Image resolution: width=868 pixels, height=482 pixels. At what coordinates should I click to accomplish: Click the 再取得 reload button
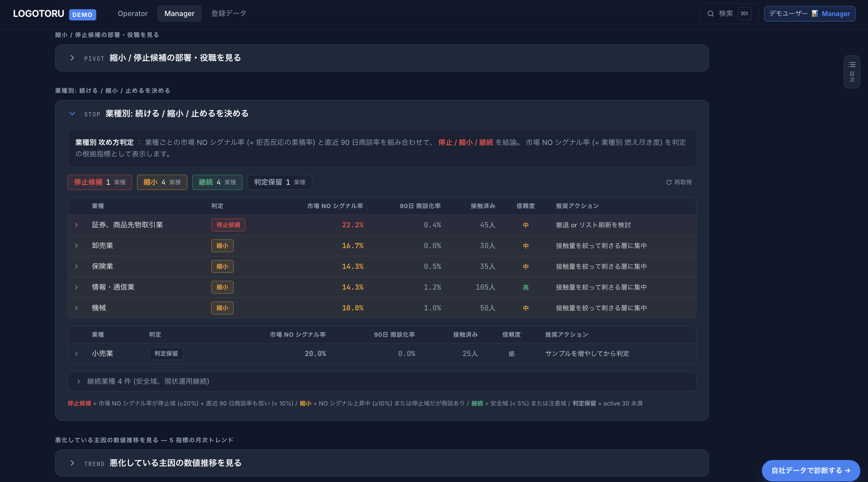(x=679, y=182)
